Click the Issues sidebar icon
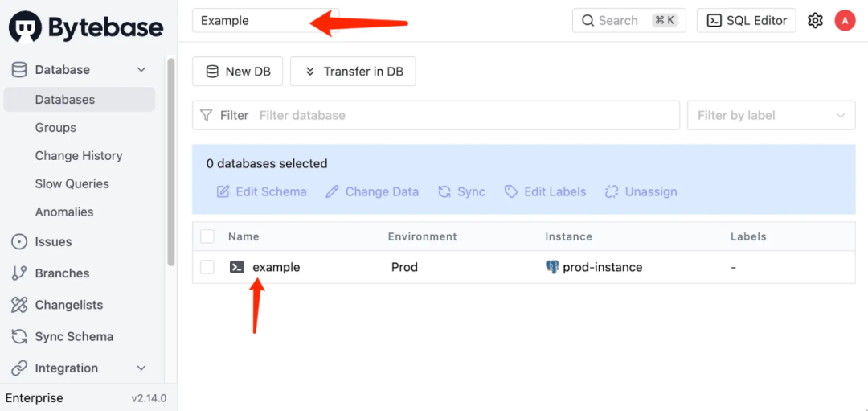 click(x=19, y=242)
